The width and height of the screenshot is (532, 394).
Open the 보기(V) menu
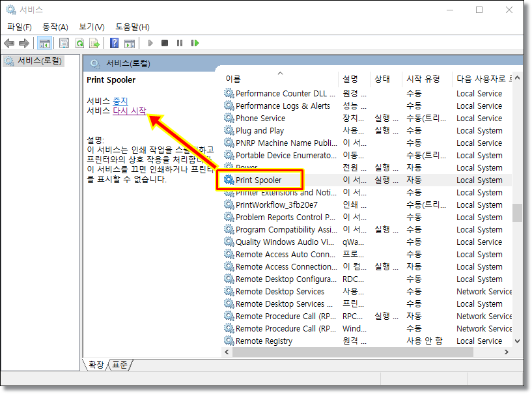coord(92,27)
